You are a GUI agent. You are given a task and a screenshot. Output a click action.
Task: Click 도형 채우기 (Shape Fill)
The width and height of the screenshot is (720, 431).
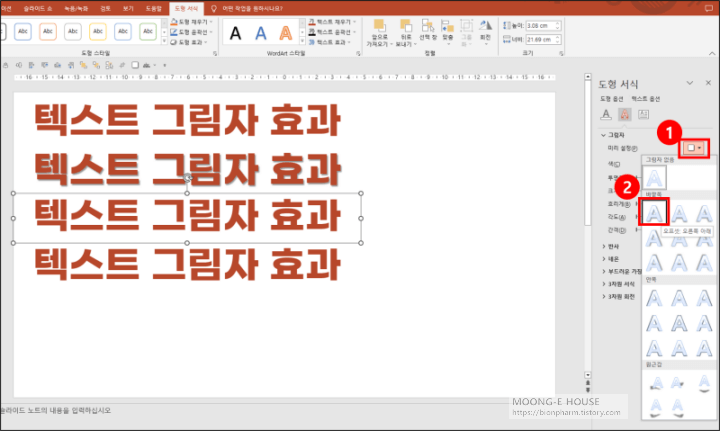tap(191, 22)
